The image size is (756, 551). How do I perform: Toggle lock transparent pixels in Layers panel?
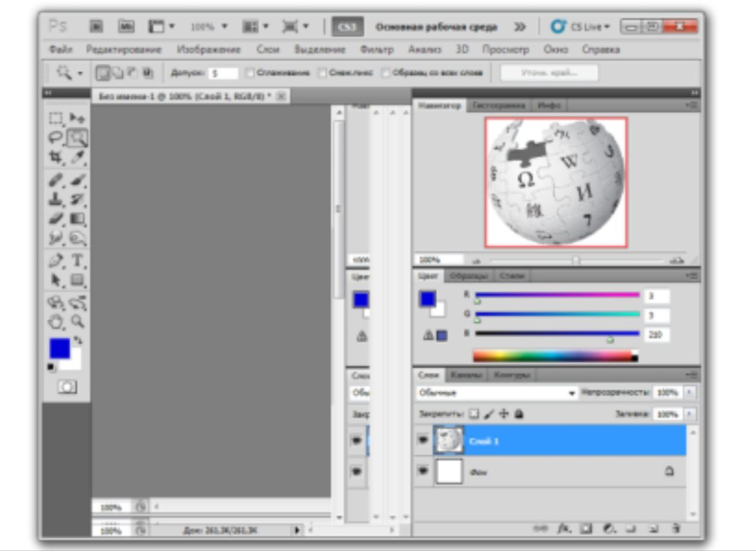pyautogui.click(x=474, y=414)
